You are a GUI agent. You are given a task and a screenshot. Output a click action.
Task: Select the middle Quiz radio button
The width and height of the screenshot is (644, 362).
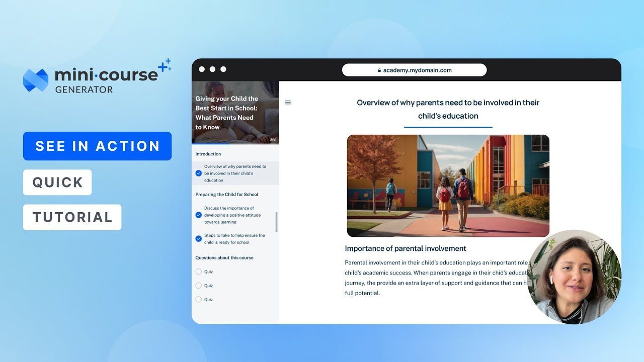[x=199, y=286]
